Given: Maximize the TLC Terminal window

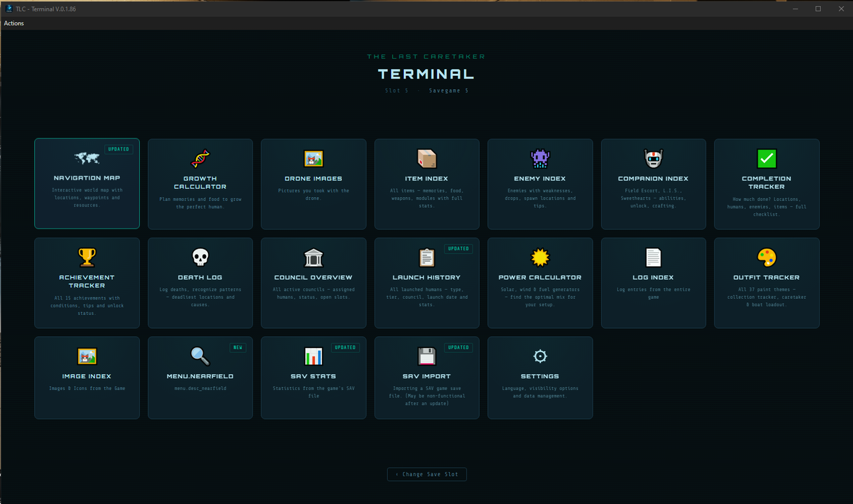Looking at the screenshot, I should pos(818,9).
